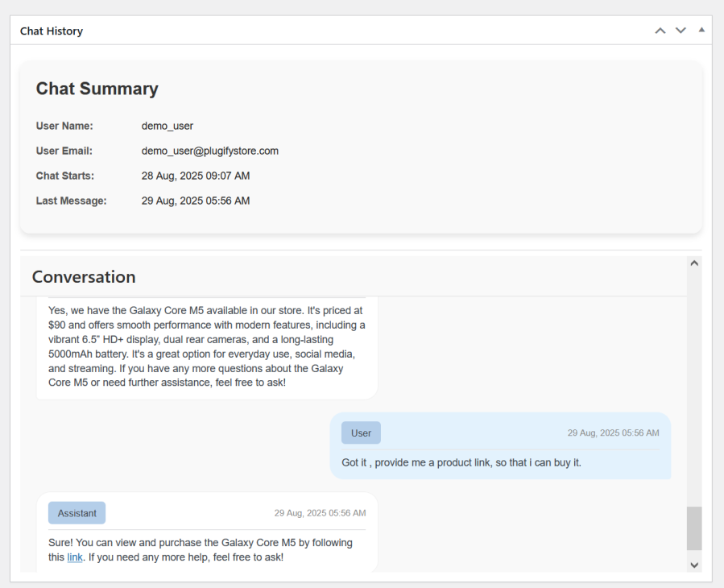
Task: Collapse the Chat History panel toggle
Action: coord(701,30)
